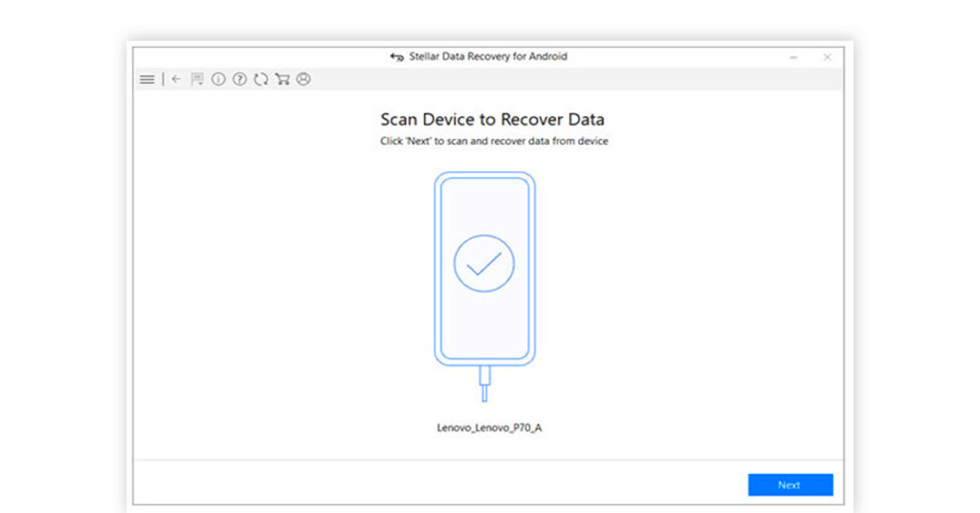Click the 'Scan Device to Recover Data' heading
This screenshot has height=513, width=980.
tap(492, 120)
